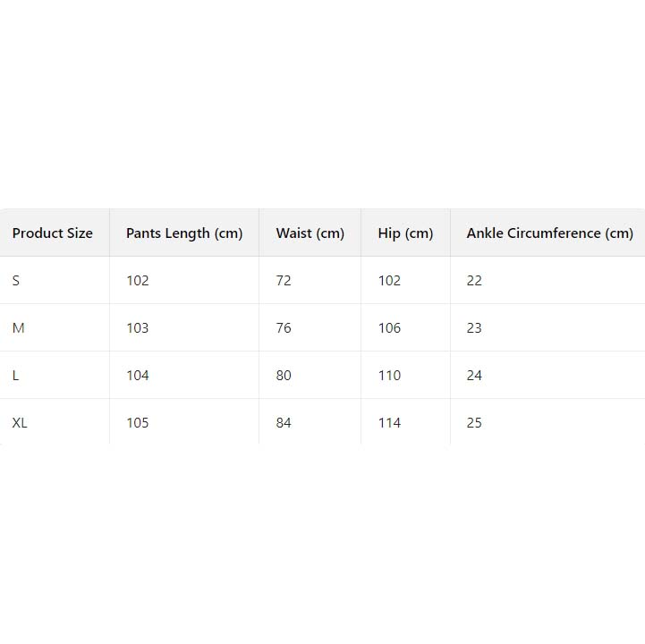
Task: Click hip value 106 in M row
Action: click(x=389, y=328)
